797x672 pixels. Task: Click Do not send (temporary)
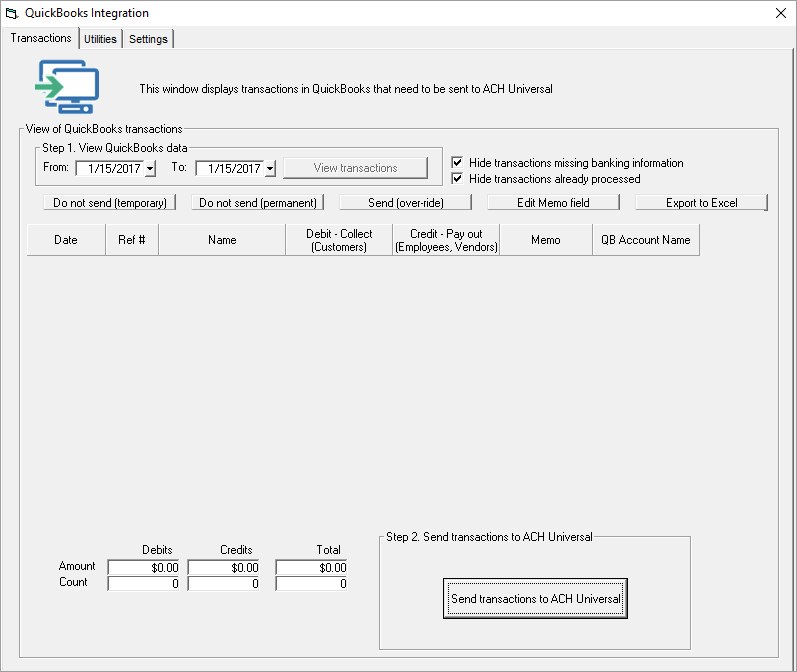(x=110, y=202)
